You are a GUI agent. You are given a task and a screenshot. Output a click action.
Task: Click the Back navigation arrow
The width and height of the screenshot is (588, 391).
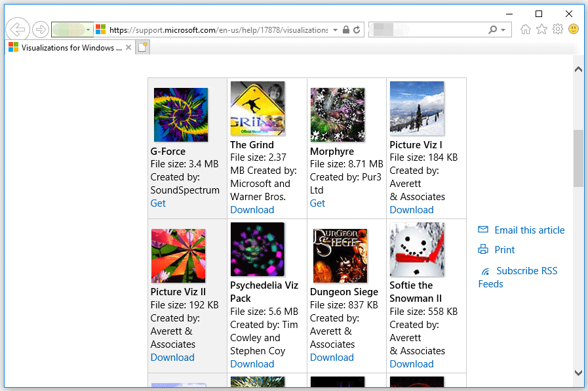pos(17,29)
